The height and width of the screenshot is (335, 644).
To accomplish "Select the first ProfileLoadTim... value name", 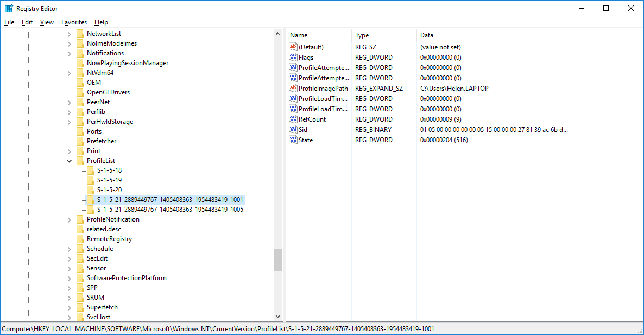I will pos(323,98).
